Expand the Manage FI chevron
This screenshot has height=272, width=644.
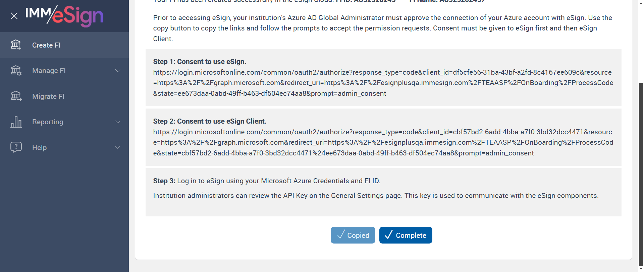(118, 71)
